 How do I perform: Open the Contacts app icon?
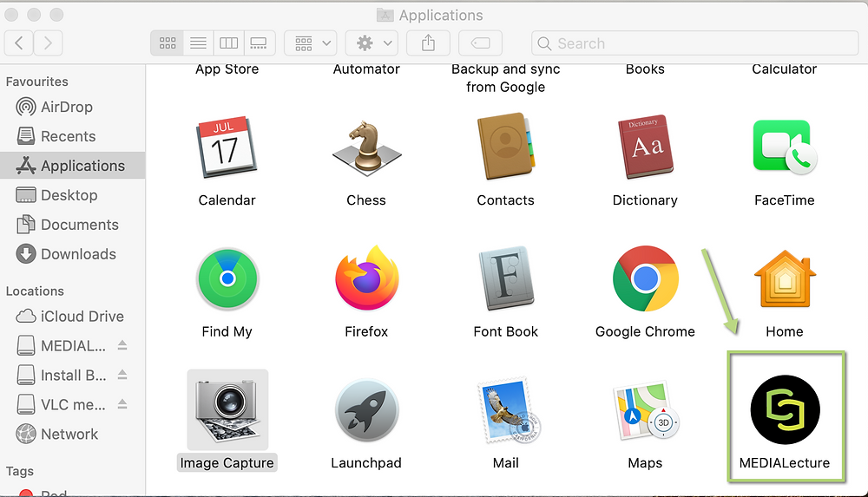click(505, 147)
